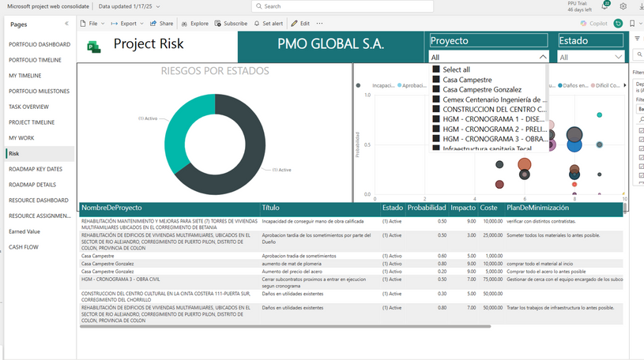This screenshot has height=360, width=644.
Task: Click Edit pencil button
Action: coord(300,24)
